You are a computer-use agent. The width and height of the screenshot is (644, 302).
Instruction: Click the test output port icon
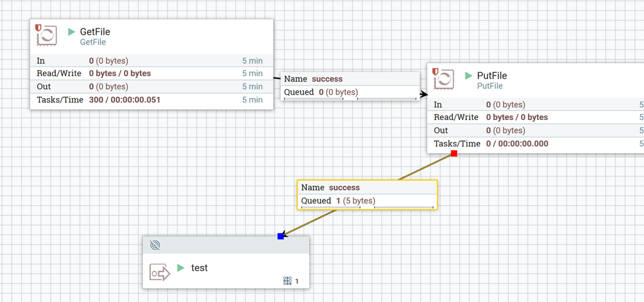160,273
